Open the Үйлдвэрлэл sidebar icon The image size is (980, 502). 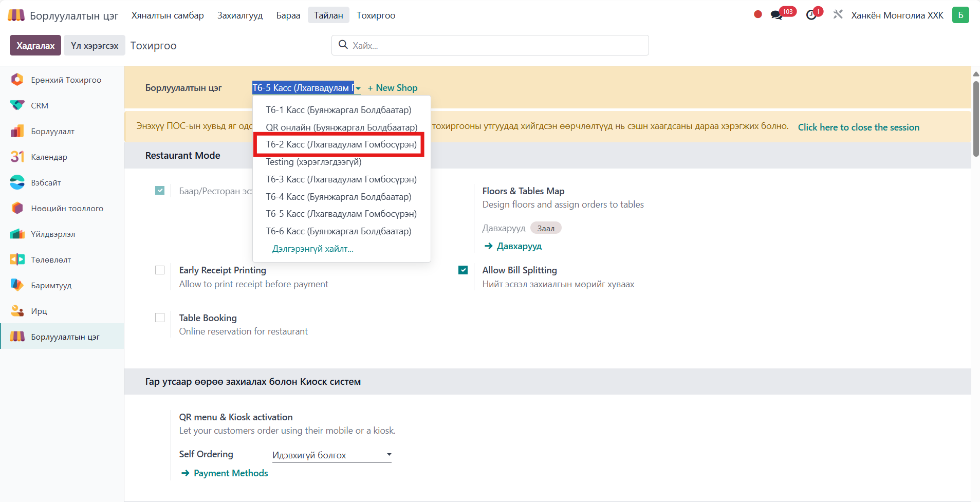click(x=17, y=234)
